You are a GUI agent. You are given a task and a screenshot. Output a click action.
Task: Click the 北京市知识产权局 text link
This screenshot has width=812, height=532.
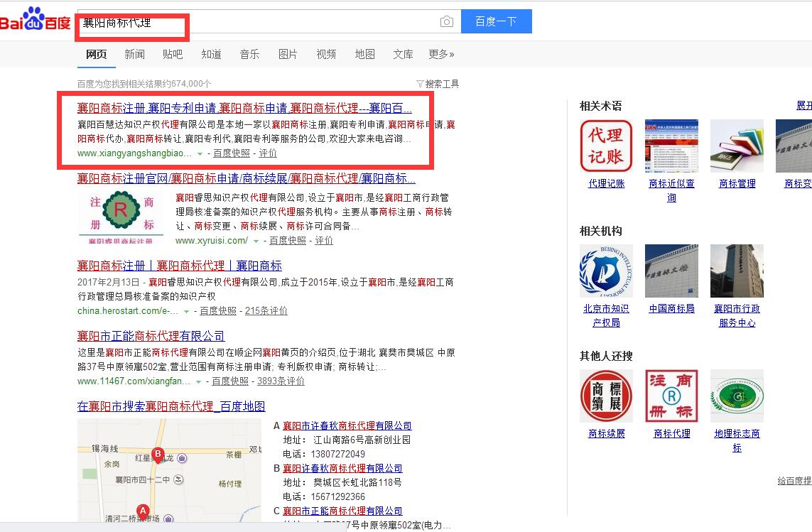coord(607,315)
